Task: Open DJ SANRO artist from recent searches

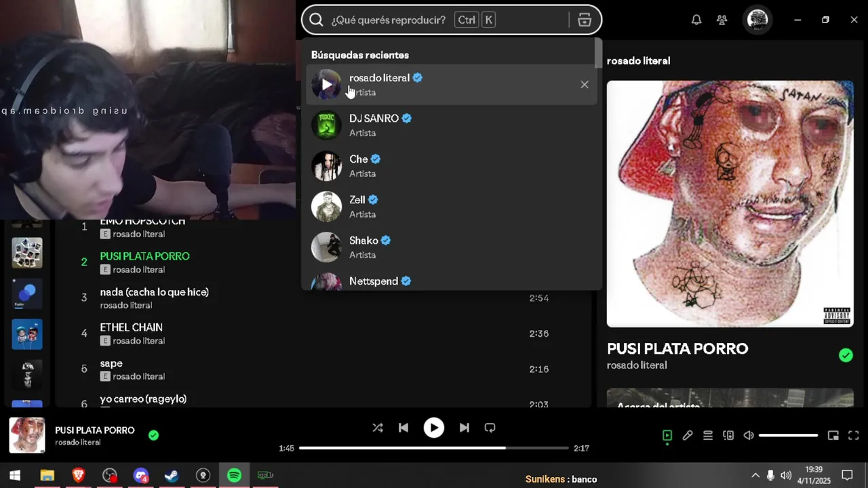Action: click(452, 125)
